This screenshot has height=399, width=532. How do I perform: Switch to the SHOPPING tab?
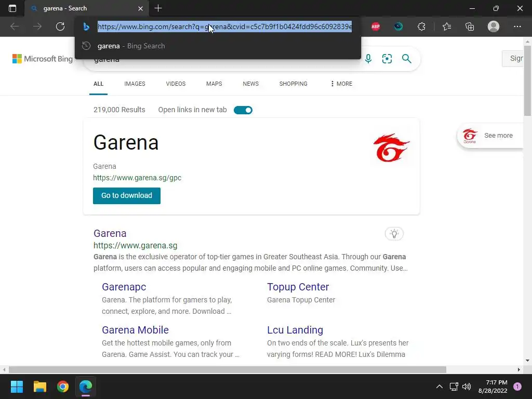coord(294,84)
